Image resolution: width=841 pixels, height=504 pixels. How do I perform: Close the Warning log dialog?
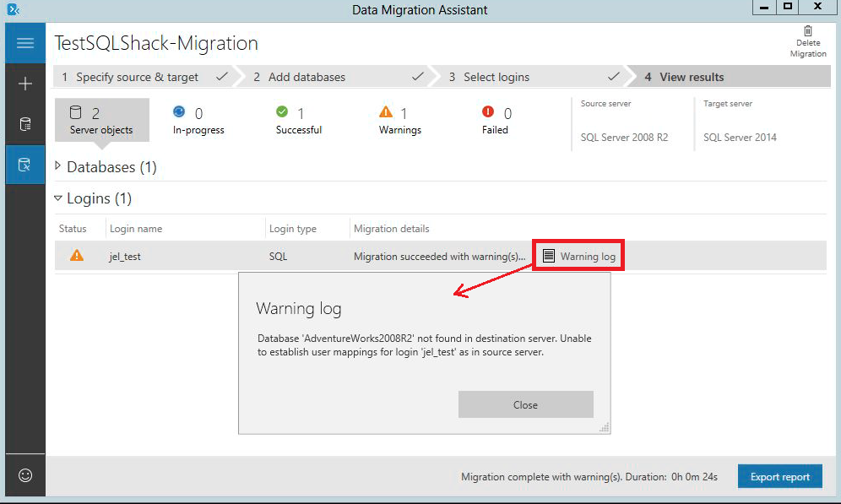coord(525,404)
